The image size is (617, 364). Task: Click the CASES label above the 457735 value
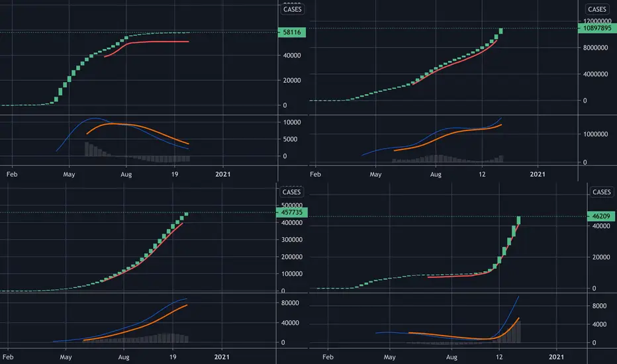(x=291, y=192)
